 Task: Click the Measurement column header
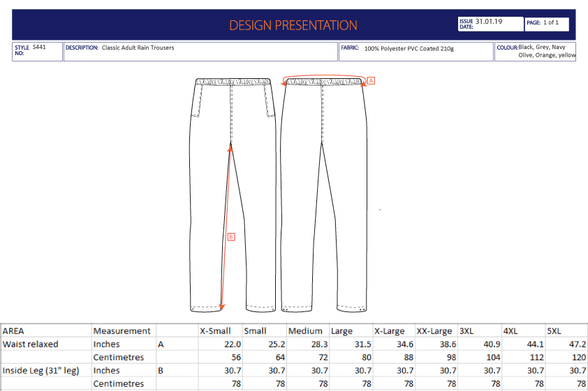point(122,331)
